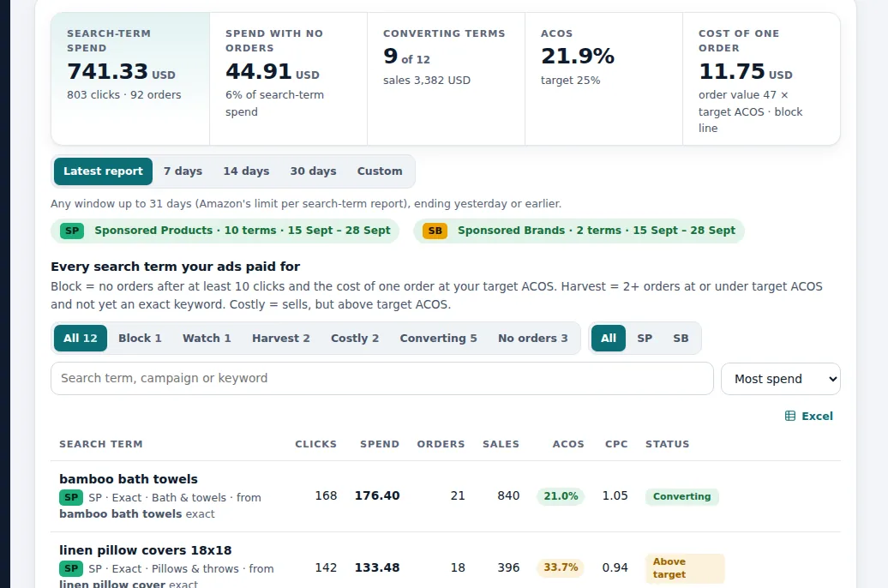
Task: Filter by Block 1 terms
Action: (140, 339)
